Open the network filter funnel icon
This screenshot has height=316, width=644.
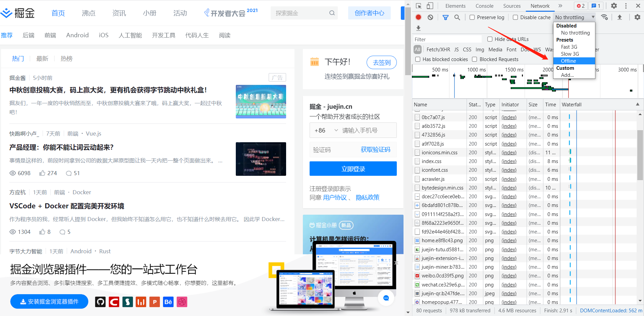(x=445, y=17)
